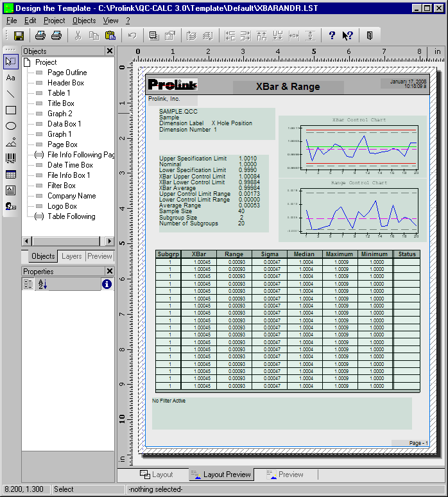Click the equal vertical spacing icon
This screenshot has width=448, height=497.
point(310,35)
